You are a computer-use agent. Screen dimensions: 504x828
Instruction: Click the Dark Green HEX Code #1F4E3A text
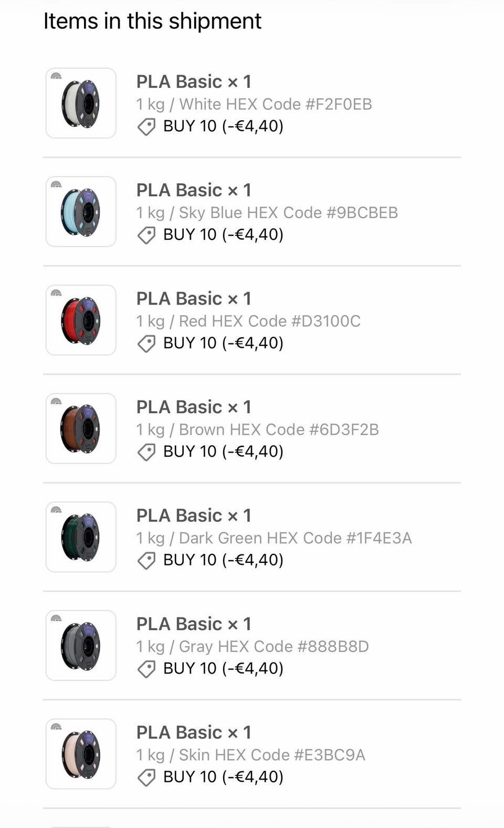pyautogui.click(x=295, y=538)
